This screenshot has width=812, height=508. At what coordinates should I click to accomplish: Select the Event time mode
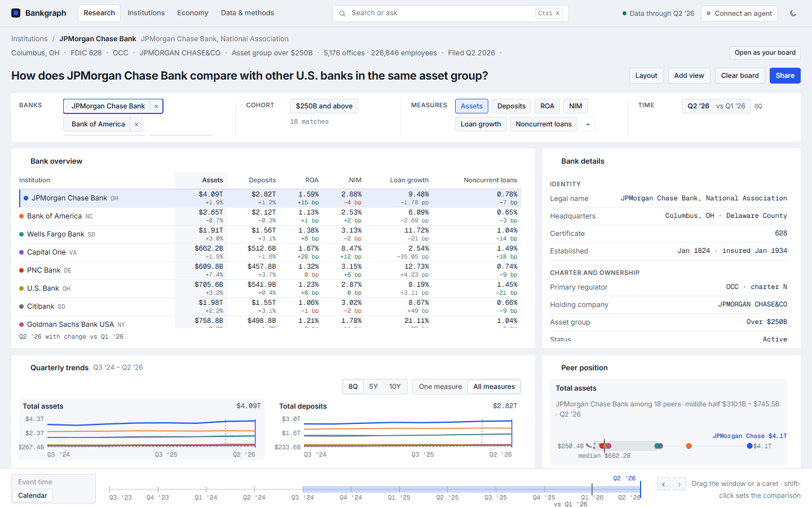click(35, 482)
